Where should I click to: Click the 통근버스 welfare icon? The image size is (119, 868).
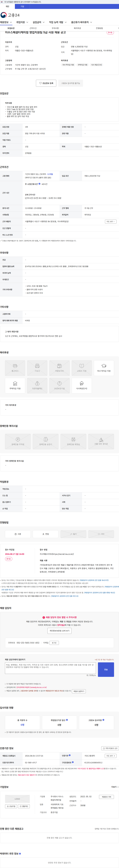tap(15, 368)
